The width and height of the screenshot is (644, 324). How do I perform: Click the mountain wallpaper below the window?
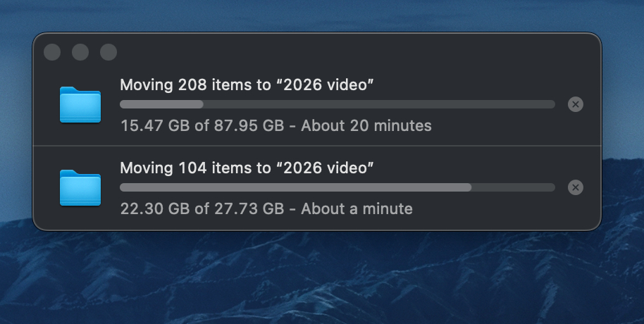tap(317, 282)
